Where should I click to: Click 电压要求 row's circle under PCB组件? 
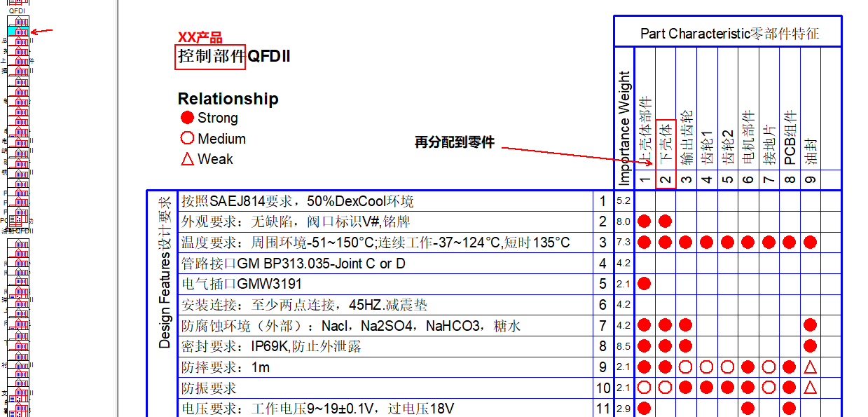coord(790,408)
